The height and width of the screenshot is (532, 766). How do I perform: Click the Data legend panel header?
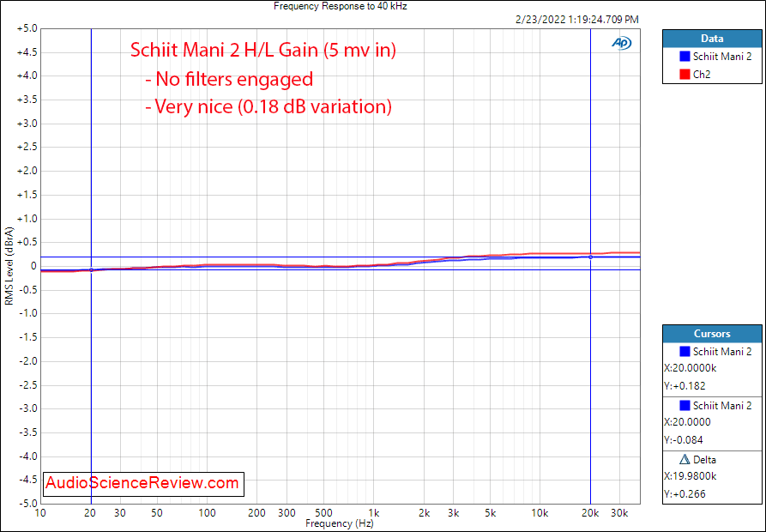pos(712,39)
